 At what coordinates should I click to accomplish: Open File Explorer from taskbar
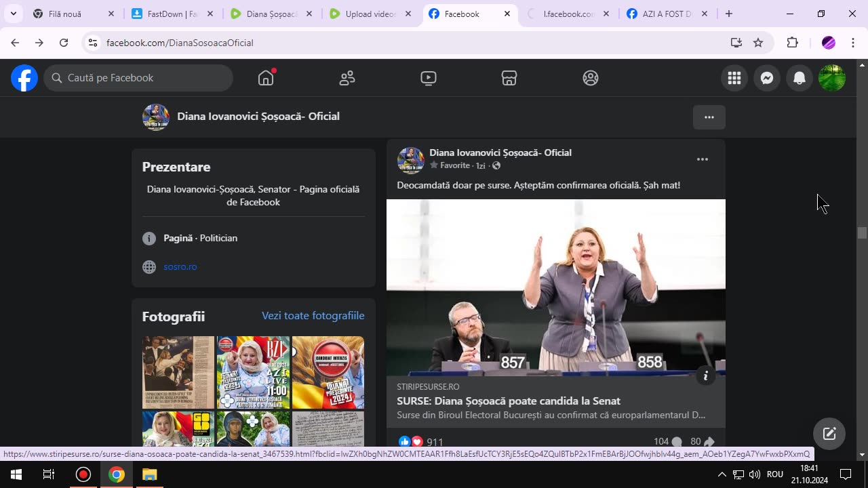coord(150,474)
